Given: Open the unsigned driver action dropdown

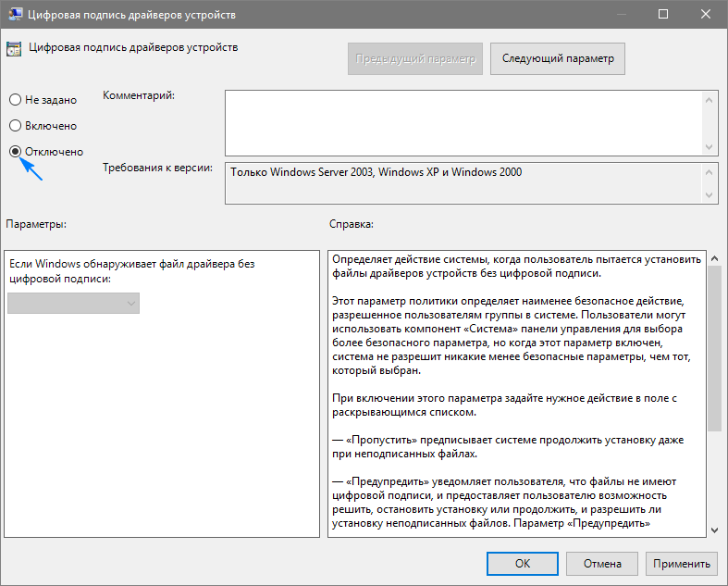Looking at the screenshot, I should [x=73, y=303].
